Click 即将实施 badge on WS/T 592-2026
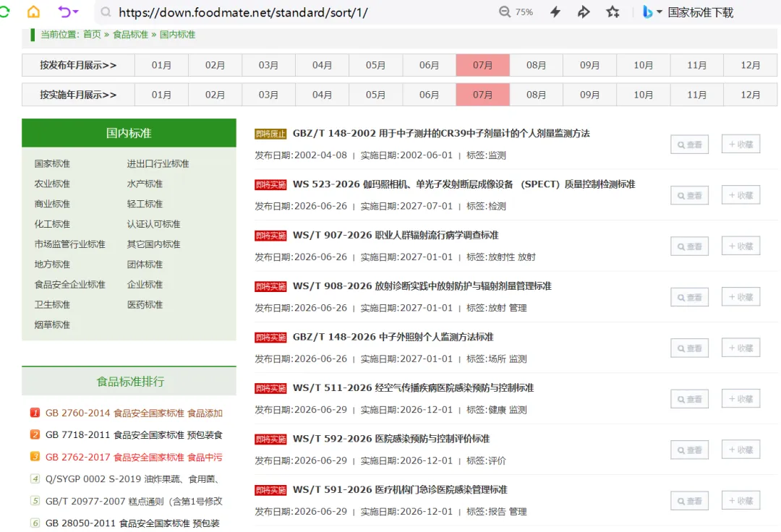 click(270, 439)
